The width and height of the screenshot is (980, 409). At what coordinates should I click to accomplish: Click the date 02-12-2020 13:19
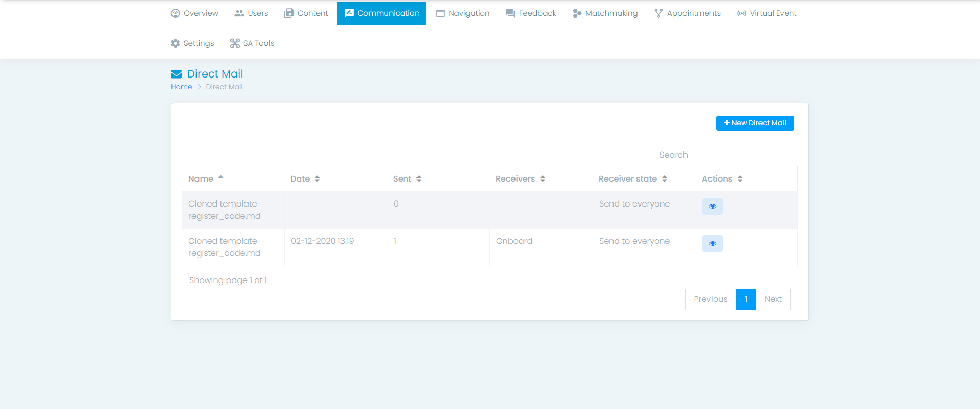323,241
